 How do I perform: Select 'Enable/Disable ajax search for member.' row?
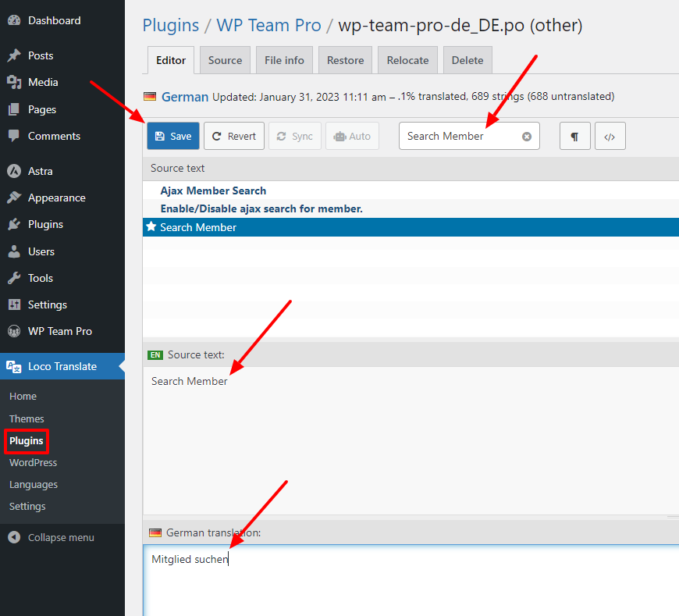point(411,208)
